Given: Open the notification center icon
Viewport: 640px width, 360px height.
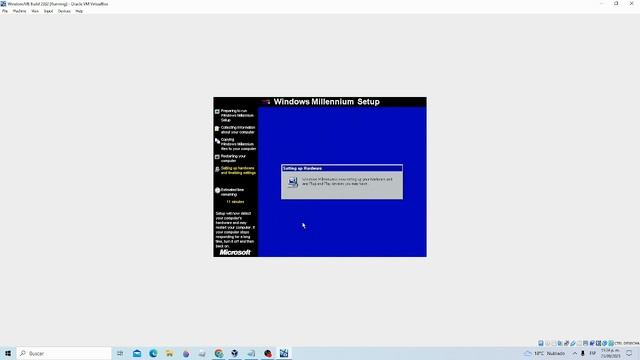Looking at the screenshot, I should click(x=629, y=353).
